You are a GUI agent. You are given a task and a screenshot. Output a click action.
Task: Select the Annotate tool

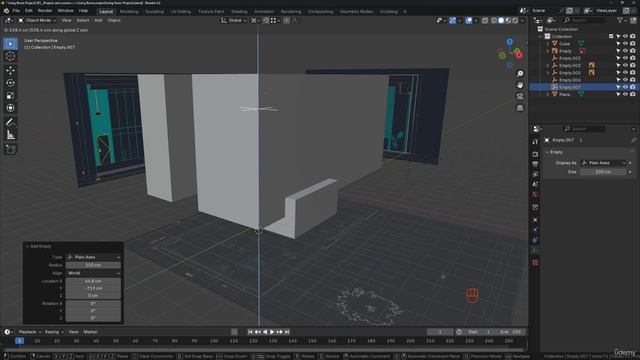11,122
